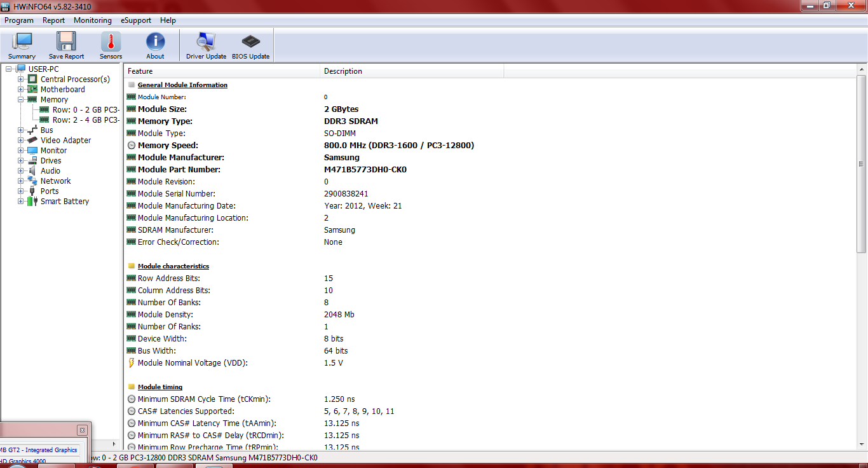Open the Help menu
The image size is (868, 468).
click(168, 20)
